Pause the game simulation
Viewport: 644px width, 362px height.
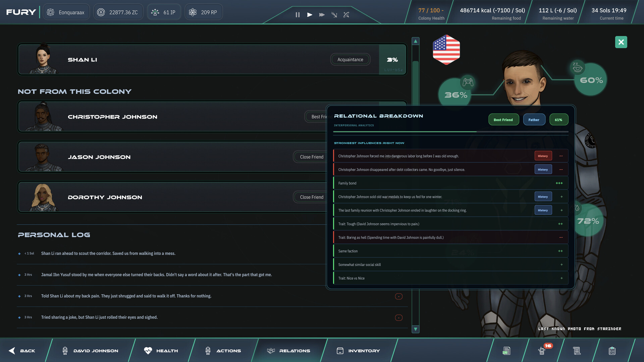[x=297, y=15]
